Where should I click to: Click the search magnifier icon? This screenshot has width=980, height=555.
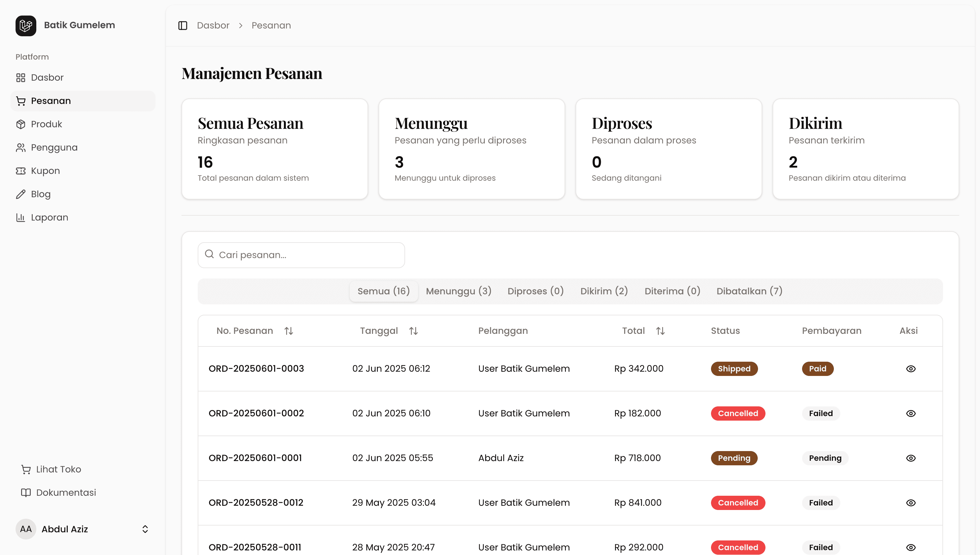209,254
